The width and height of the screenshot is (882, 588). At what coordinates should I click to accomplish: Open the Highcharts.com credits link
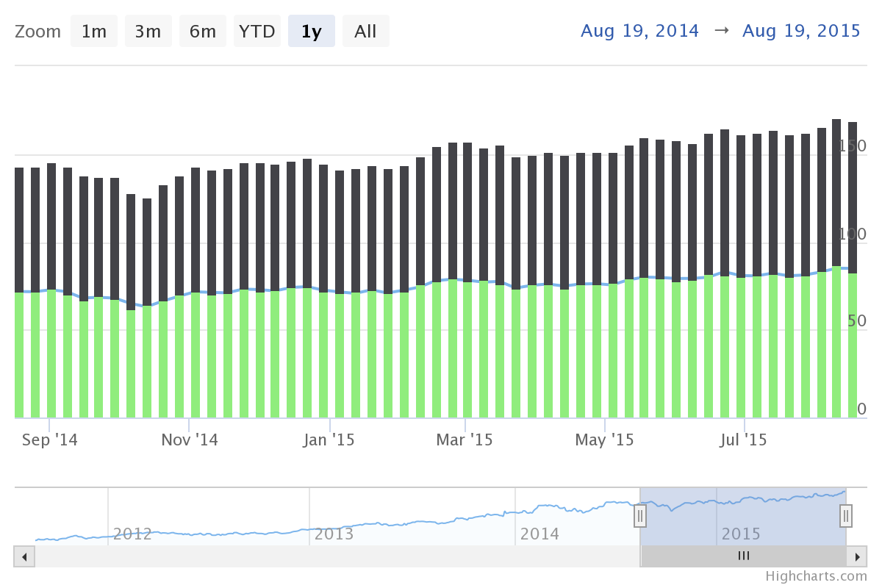816,576
